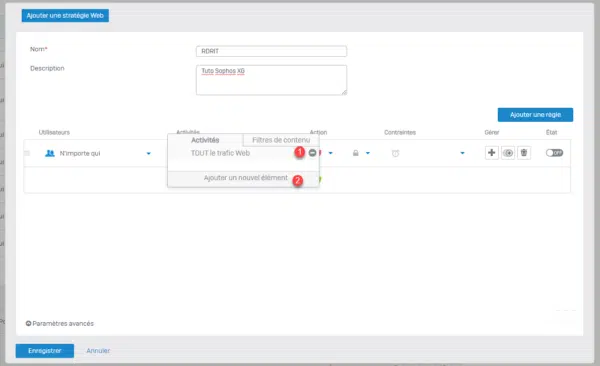Screen dimensions: 600x366
Task: Click the Ajouter une règle button
Action: pyautogui.click(x=535, y=114)
